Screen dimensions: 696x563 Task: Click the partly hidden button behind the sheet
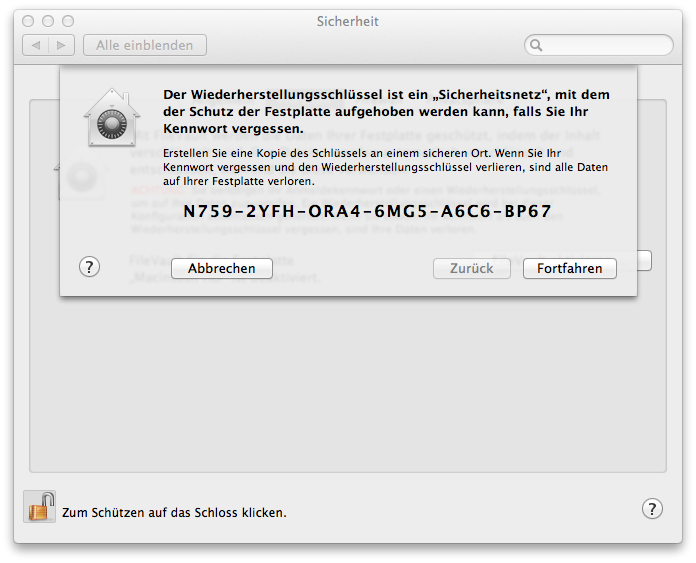[645, 260]
